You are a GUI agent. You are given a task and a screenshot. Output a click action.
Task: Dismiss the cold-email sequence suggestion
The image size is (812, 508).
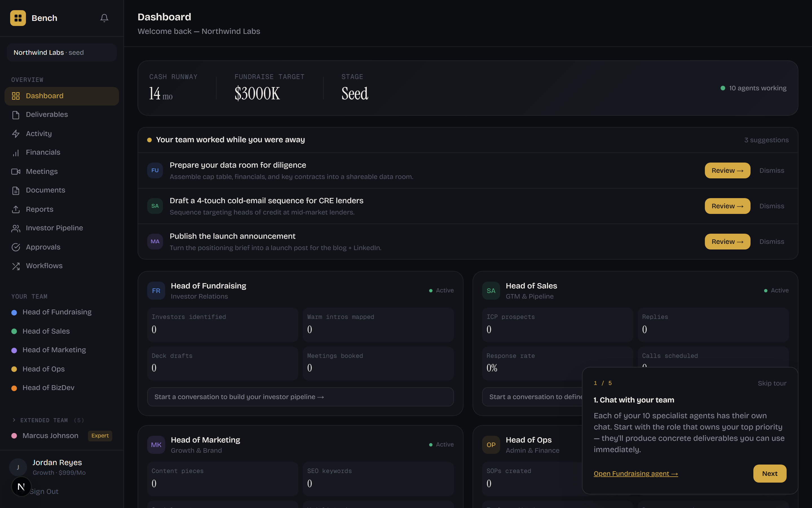tap(771, 206)
